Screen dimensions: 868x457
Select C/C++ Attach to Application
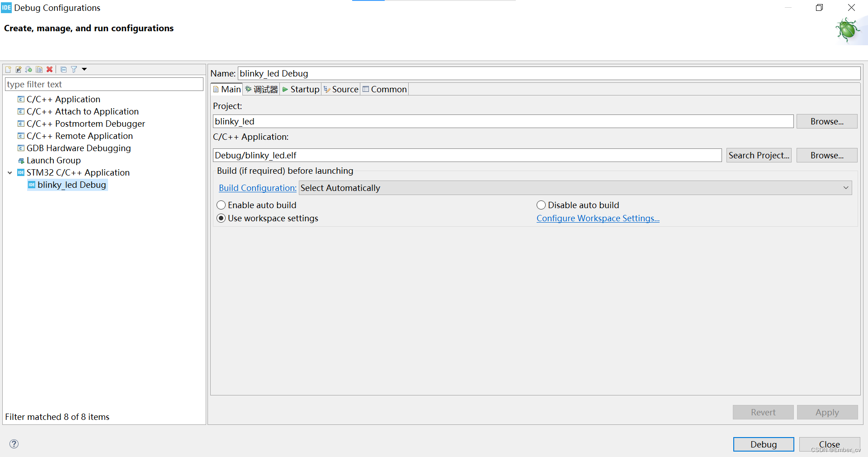tap(83, 111)
